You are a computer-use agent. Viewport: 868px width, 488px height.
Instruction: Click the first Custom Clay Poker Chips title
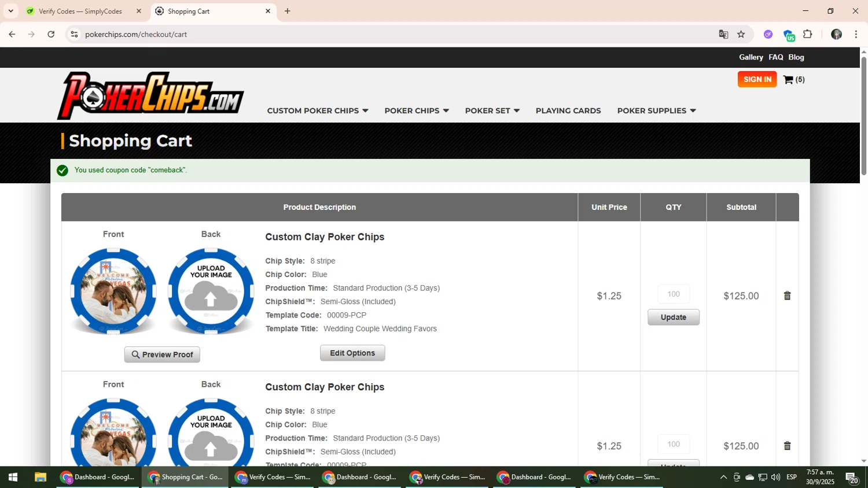click(x=325, y=237)
